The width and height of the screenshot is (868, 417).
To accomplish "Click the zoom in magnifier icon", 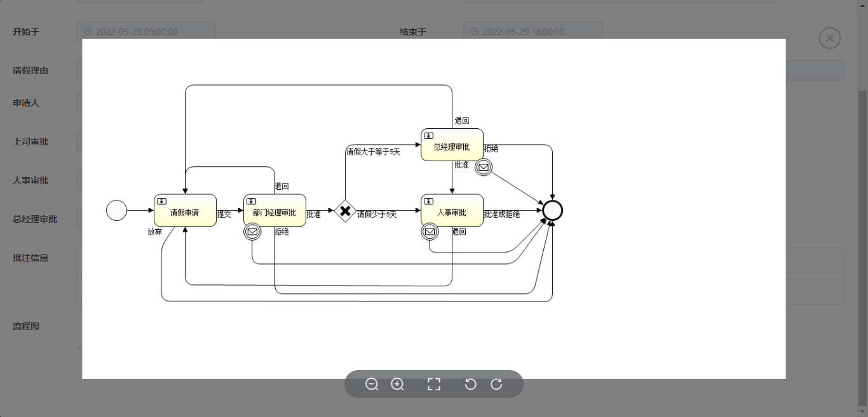I will pos(397,384).
